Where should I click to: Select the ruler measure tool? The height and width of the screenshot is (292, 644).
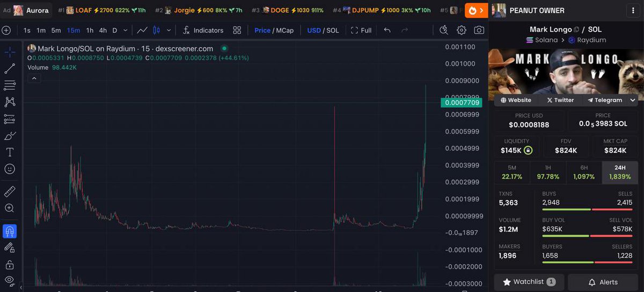[10, 191]
